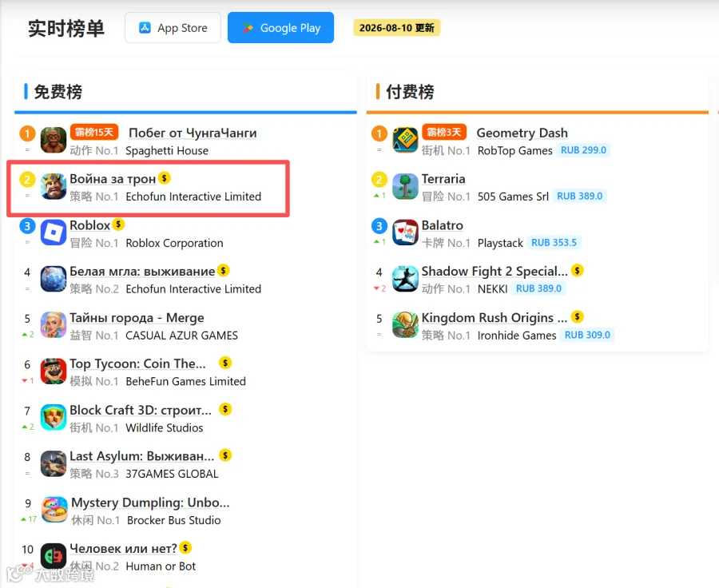Click publisher Ironhide Games

[x=517, y=336]
